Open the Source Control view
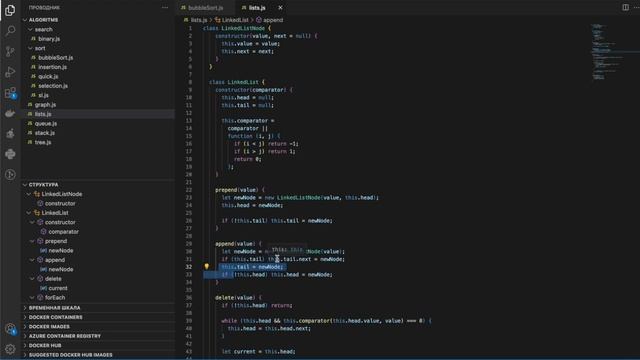The height and width of the screenshot is (360, 640). pyautogui.click(x=10, y=51)
